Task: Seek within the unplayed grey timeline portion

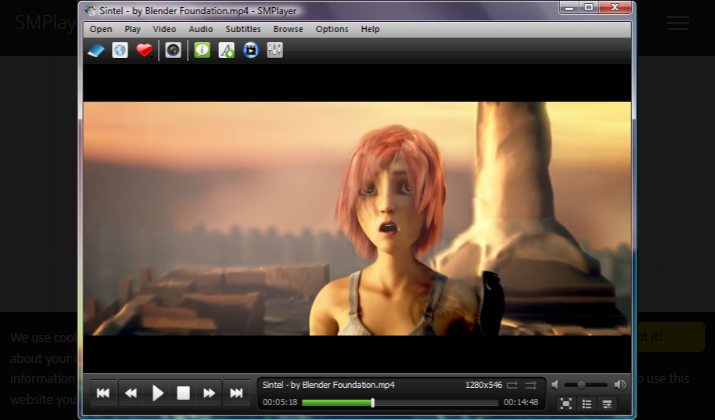Action: (436, 403)
